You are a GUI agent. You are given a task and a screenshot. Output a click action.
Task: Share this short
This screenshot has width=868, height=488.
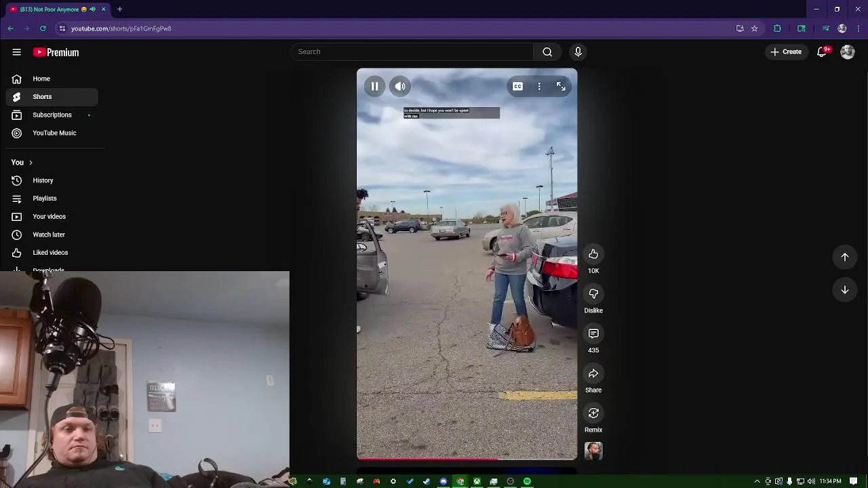593,373
